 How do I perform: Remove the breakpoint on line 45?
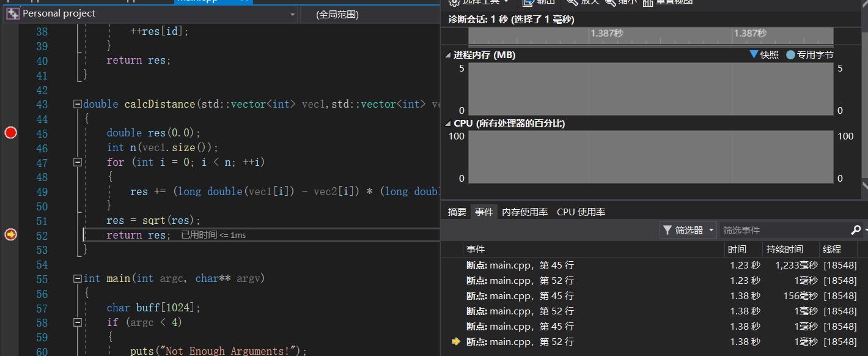point(10,133)
